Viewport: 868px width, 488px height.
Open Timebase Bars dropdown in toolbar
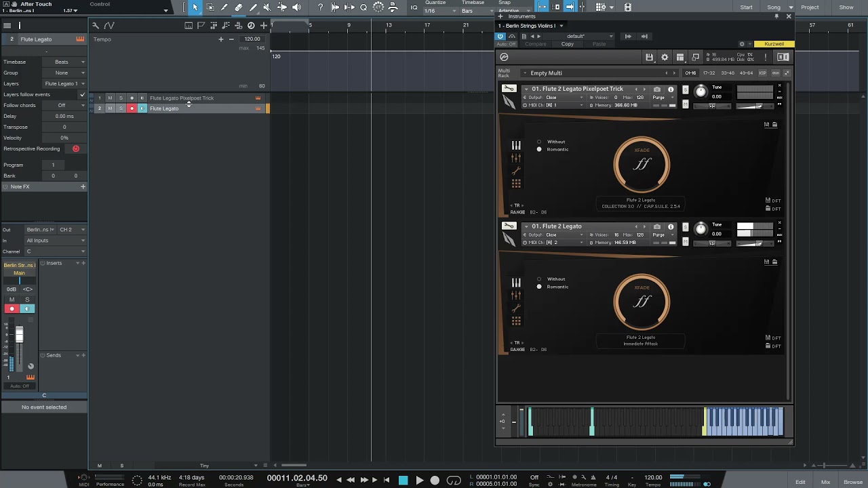[477, 11]
